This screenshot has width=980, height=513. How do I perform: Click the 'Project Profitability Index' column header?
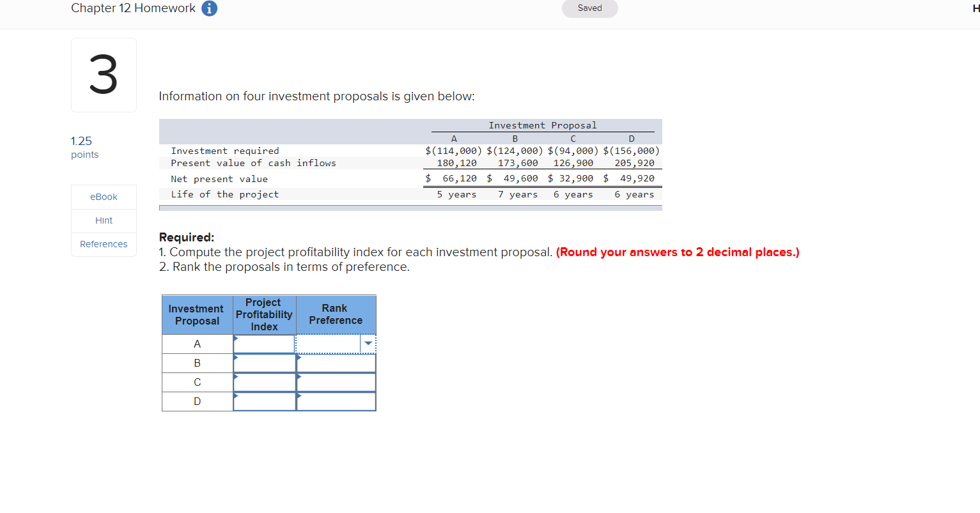pyautogui.click(x=264, y=314)
